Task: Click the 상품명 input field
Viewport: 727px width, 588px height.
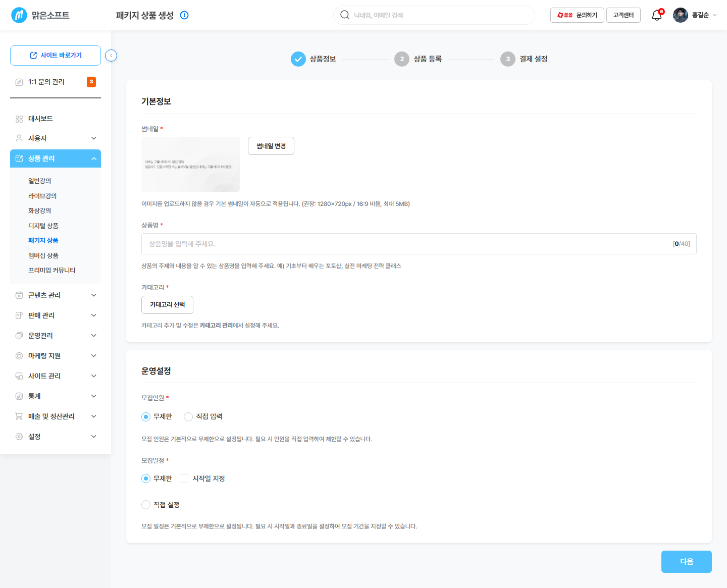Action: tap(419, 244)
